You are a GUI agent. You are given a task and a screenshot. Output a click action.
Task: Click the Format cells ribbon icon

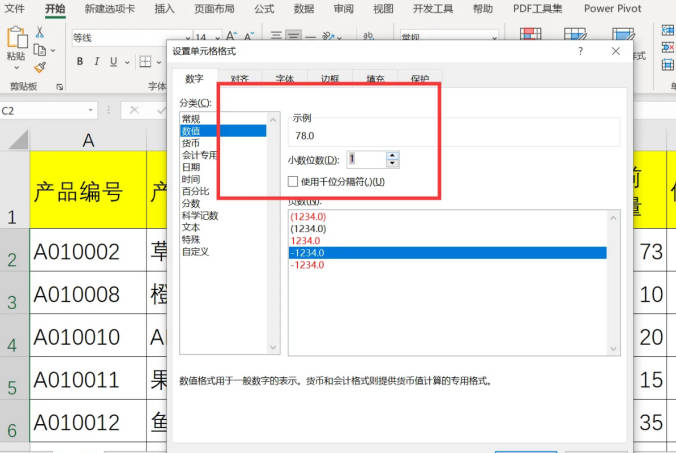tap(668, 65)
